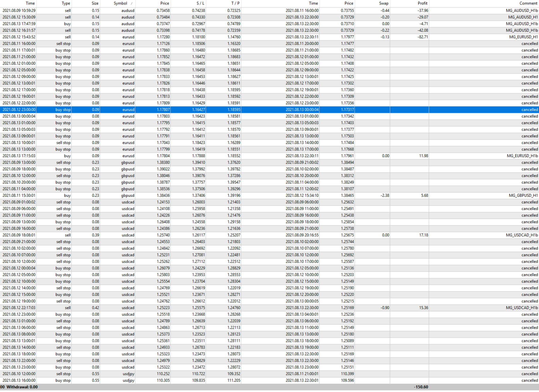
Task: Click the Symbol column sort arrow
Action: pos(132,3)
